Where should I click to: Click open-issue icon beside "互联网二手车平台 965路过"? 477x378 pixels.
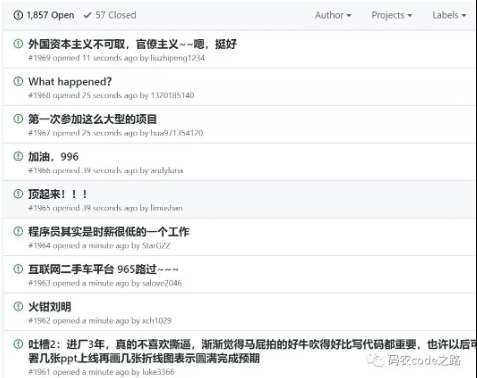18,269
